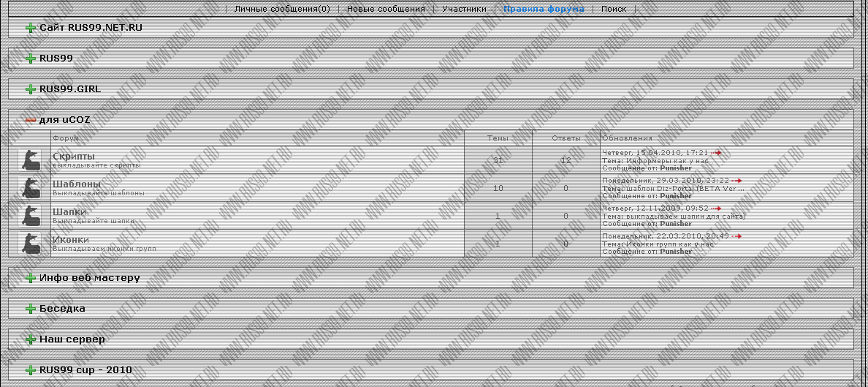Screen dimensions: 868x387
Task: Click description Выкладывайте шаблоны
Action: click(99, 193)
